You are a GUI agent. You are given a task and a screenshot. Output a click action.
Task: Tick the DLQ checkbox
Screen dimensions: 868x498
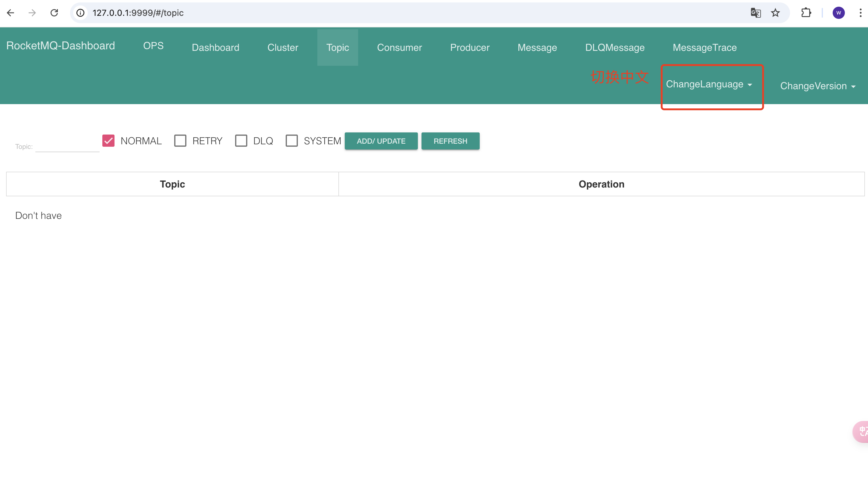point(241,141)
